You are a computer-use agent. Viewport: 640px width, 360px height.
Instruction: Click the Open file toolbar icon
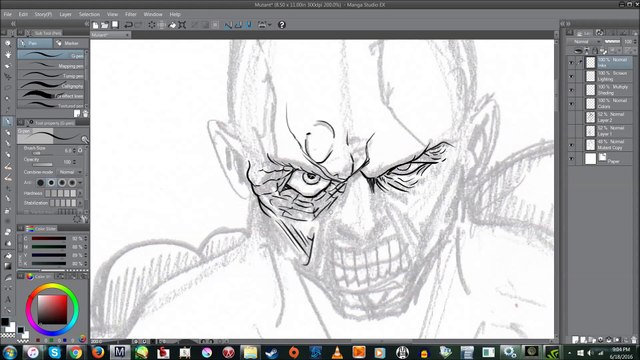[x=105, y=25]
